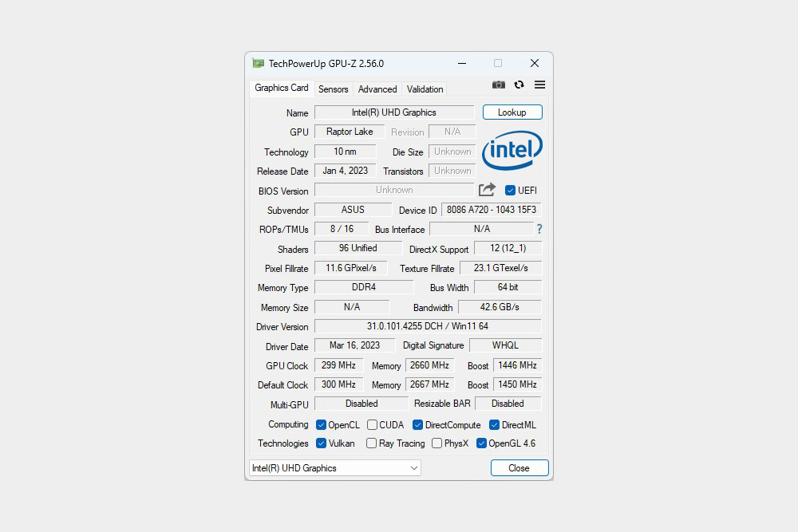Toggle the UEFI checkbox
The image size is (798, 532).
point(510,190)
